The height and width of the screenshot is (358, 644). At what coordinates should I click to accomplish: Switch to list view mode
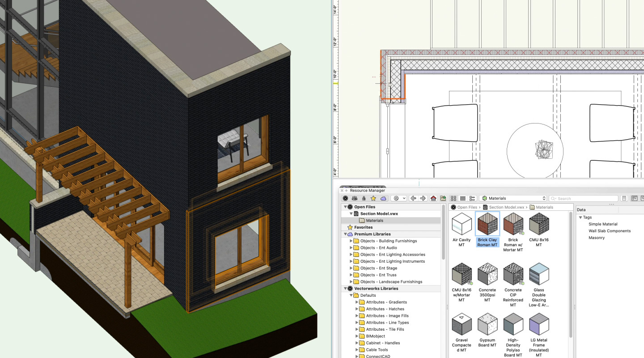point(463,198)
